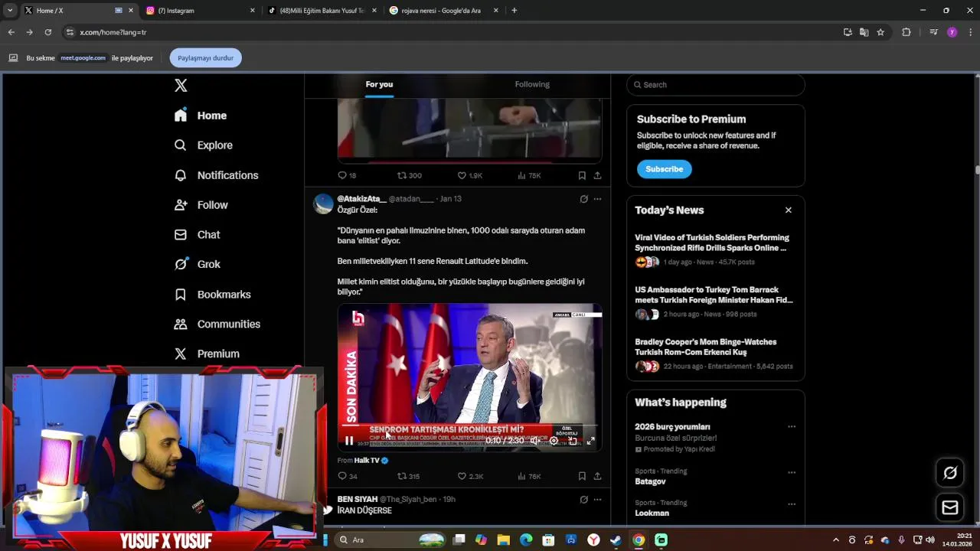Image resolution: width=980 pixels, height=551 pixels.
Task: Click the X search field
Action: coord(716,85)
